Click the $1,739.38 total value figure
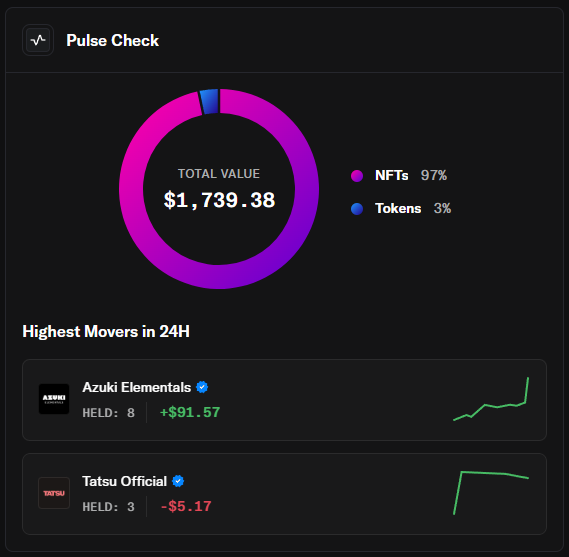This screenshot has height=557, width=569. [219, 200]
